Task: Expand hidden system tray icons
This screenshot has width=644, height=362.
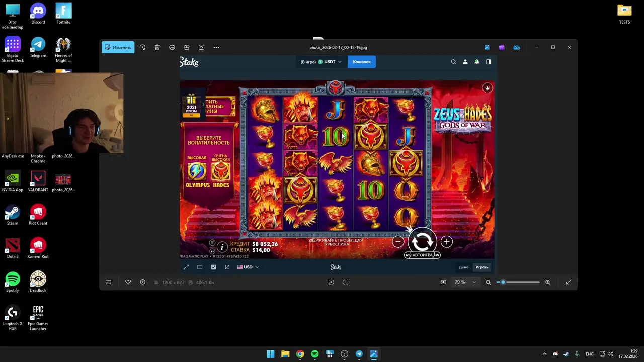Action: (x=544, y=354)
